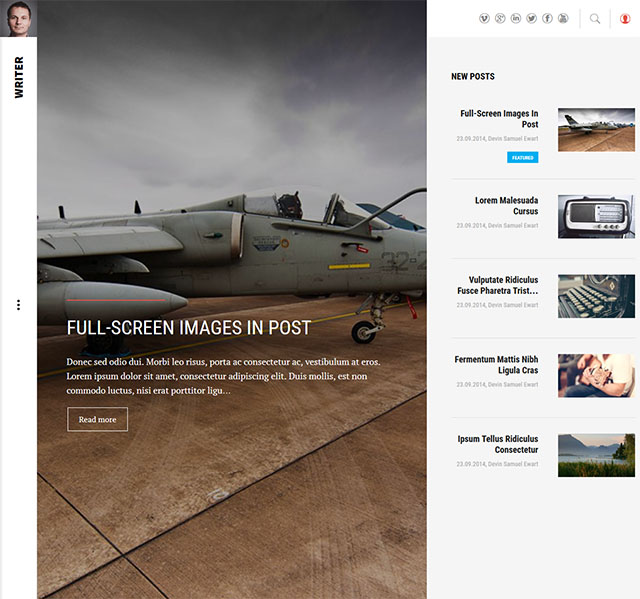Click date line under Lorem Malesuada Cursus
The image size is (640, 599).
coord(497,226)
